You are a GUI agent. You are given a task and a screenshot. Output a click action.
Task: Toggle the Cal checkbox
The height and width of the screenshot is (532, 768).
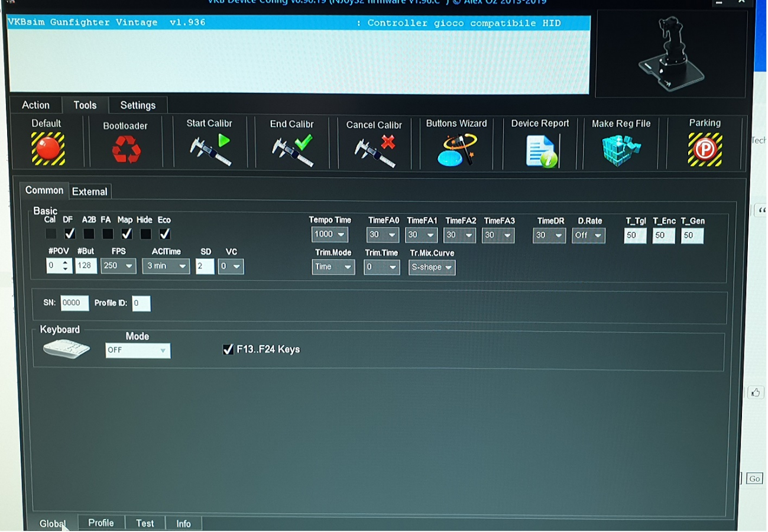click(x=51, y=234)
